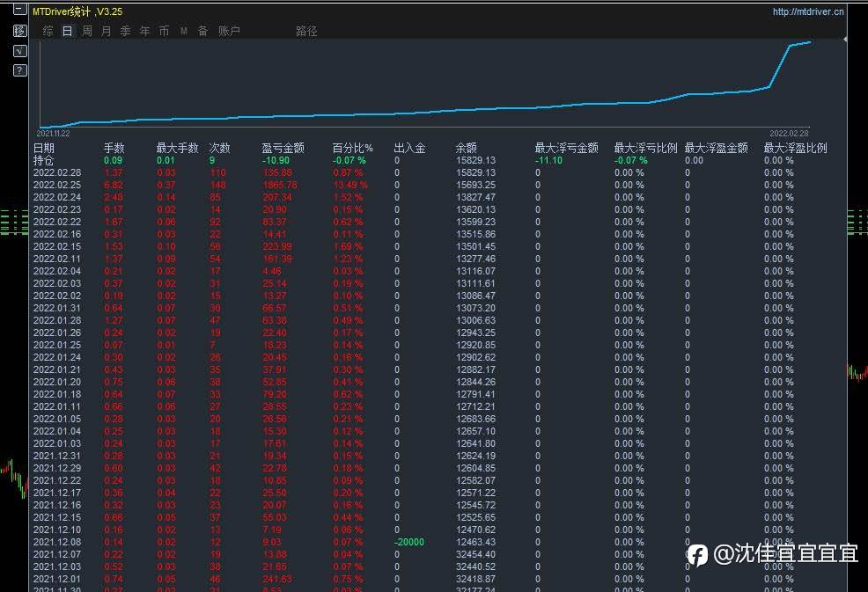Open the 月 monthly tab
The width and height of the screenshot is (868, 592).
click(106, 31)
